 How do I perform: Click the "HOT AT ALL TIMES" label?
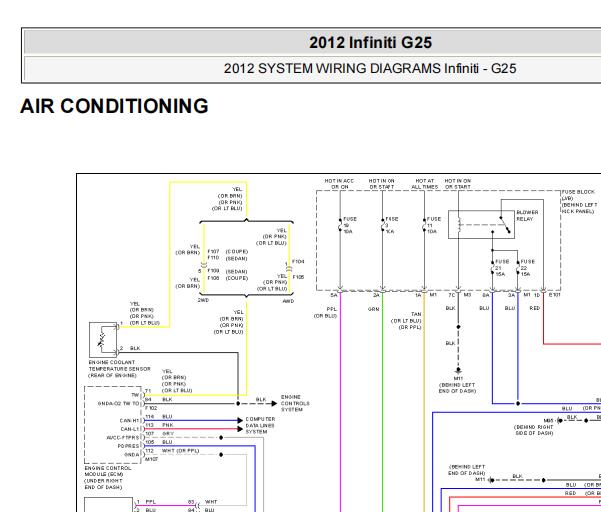[x=424, y=184]
